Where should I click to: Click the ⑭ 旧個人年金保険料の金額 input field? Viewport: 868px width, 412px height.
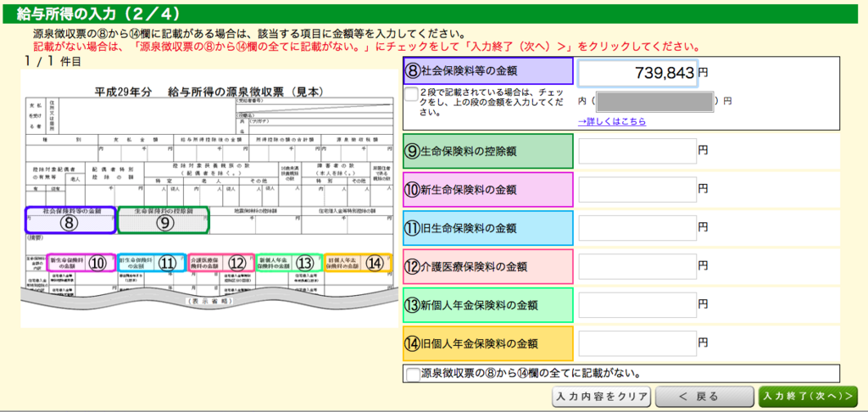click(637, 343)
